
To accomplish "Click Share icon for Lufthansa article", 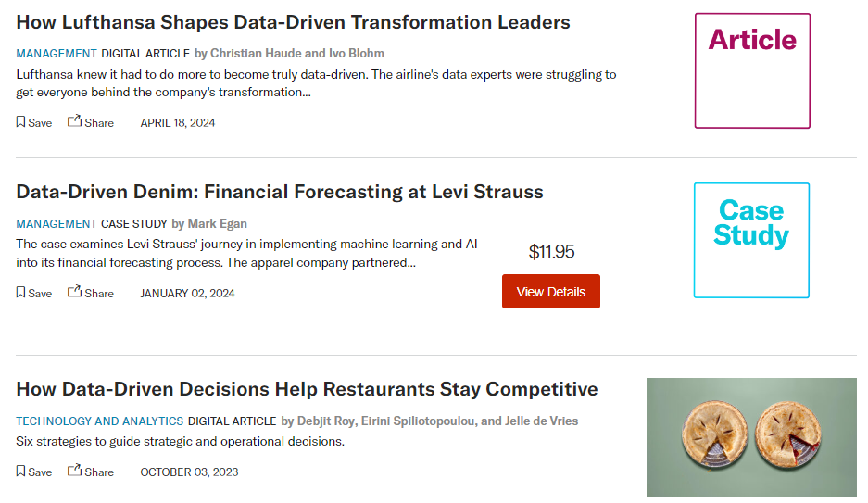I will pyautogui.click(x=75, y=121).
